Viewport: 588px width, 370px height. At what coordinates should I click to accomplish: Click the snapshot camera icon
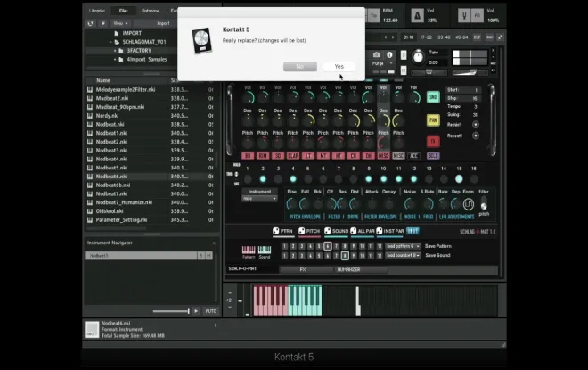coord(377,54)
